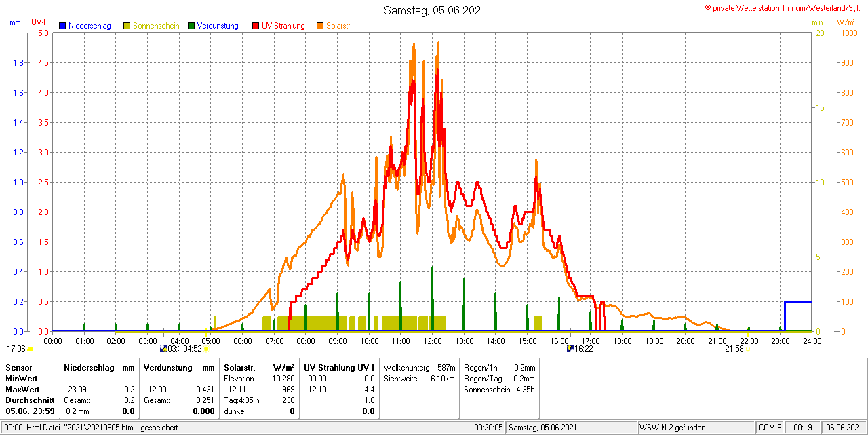This screenshot has height=435, width=868.
Task: Click the 18:00 time axis label
Action: tap(622, 341)
